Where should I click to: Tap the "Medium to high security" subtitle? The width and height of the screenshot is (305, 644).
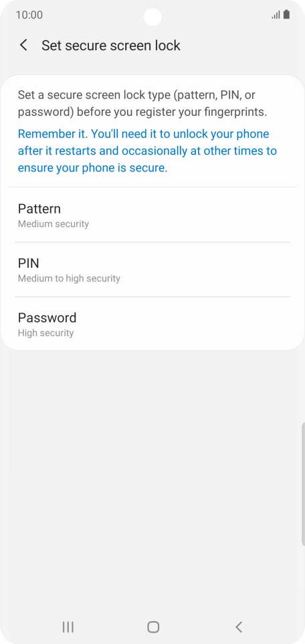[69, 278]
